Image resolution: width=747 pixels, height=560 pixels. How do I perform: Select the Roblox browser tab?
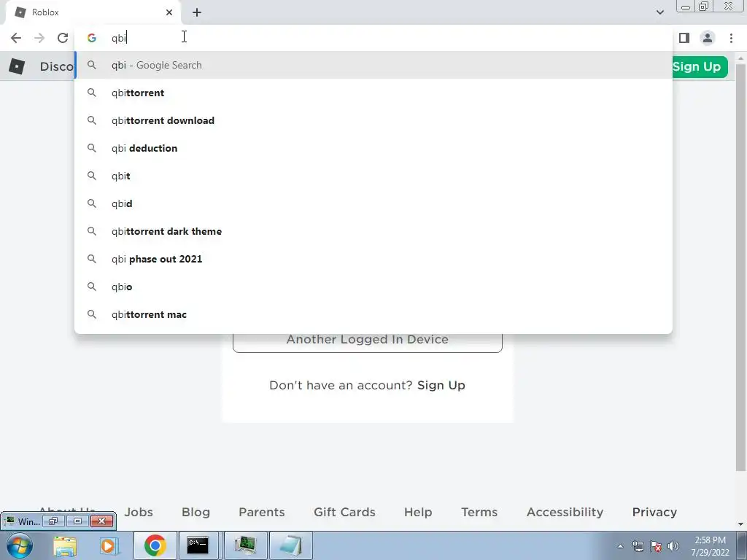[93, 12]
